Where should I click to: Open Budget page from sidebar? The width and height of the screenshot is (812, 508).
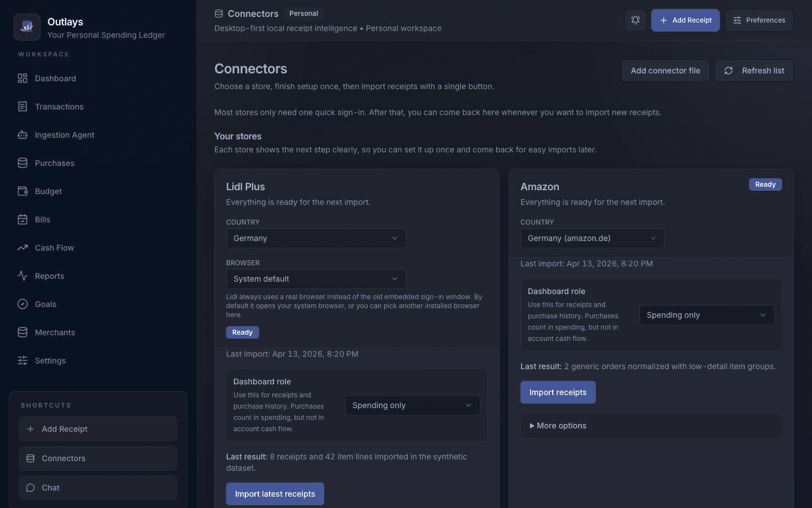click(x=98, y=191)
